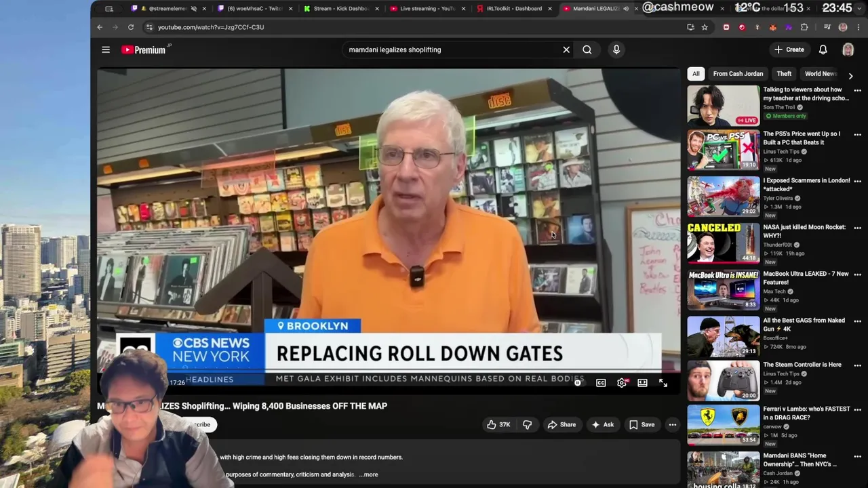Click the macOS menu bar clock 23:45
868x488 pixels.
(837, 8)
